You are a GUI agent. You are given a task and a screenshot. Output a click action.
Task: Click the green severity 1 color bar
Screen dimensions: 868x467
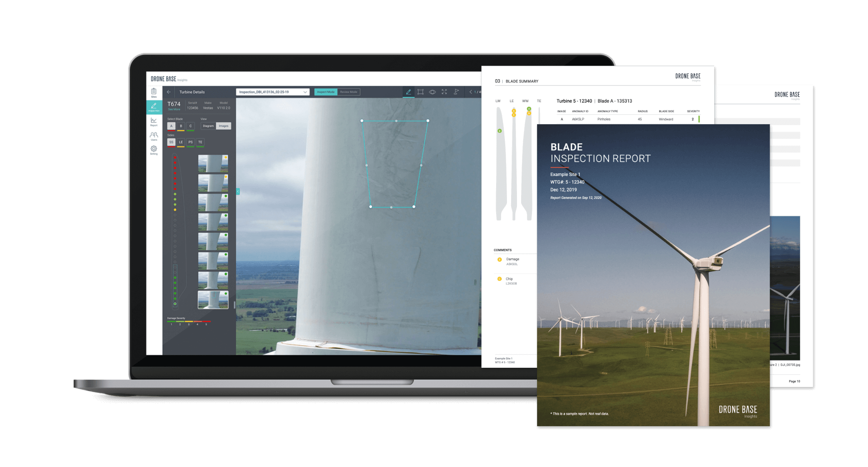tap(171, 321)
